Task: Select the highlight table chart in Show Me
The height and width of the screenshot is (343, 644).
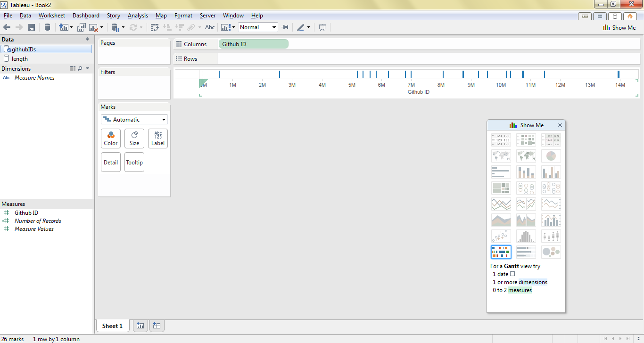Action: point(551,140)
